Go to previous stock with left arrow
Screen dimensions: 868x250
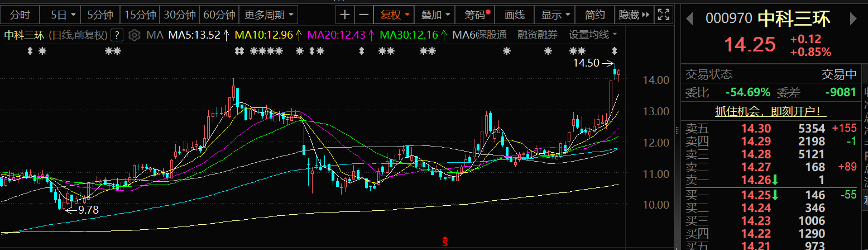[x=690, y=18]
